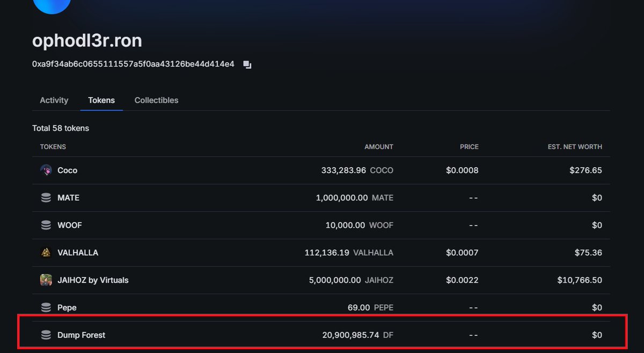Click the PRICE column header
The image size is (644, 353).
[469, 147]
